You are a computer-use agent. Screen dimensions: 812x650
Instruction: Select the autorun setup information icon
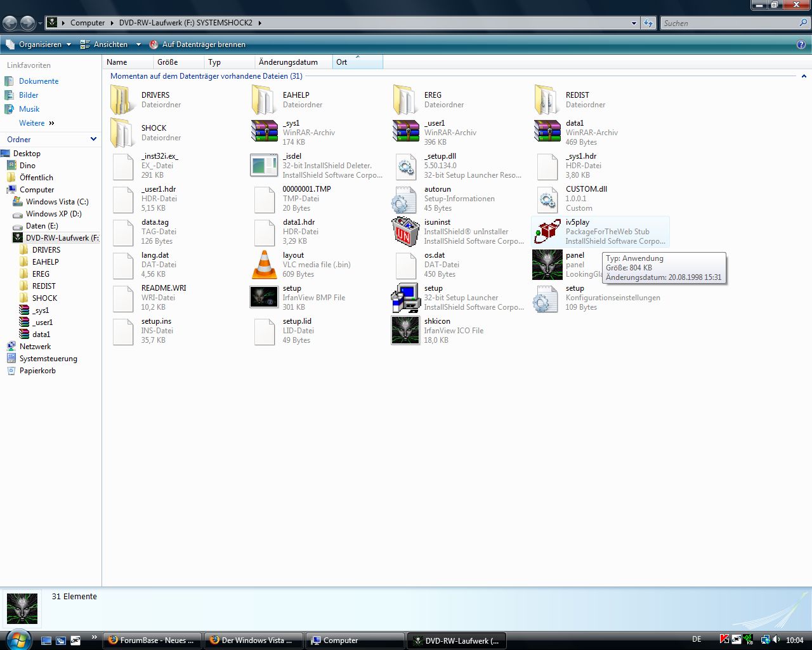point(404,199)
